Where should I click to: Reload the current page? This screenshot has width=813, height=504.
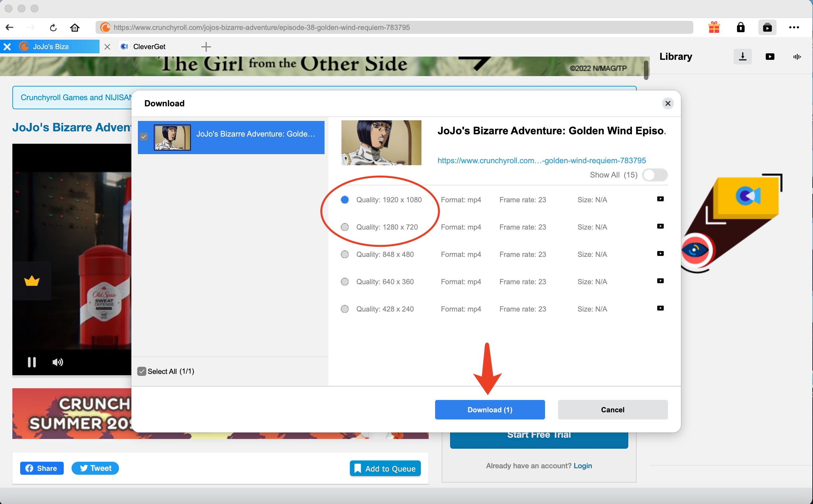[53, 27]
